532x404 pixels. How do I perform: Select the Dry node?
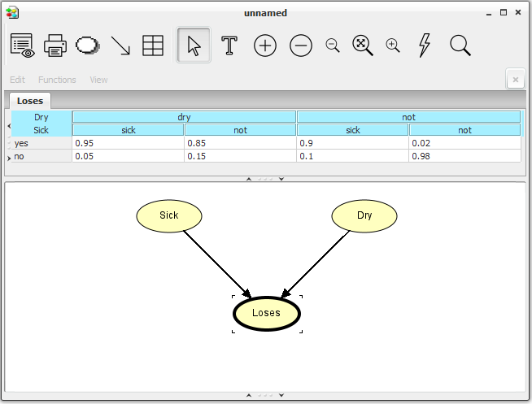pos(364,216)
